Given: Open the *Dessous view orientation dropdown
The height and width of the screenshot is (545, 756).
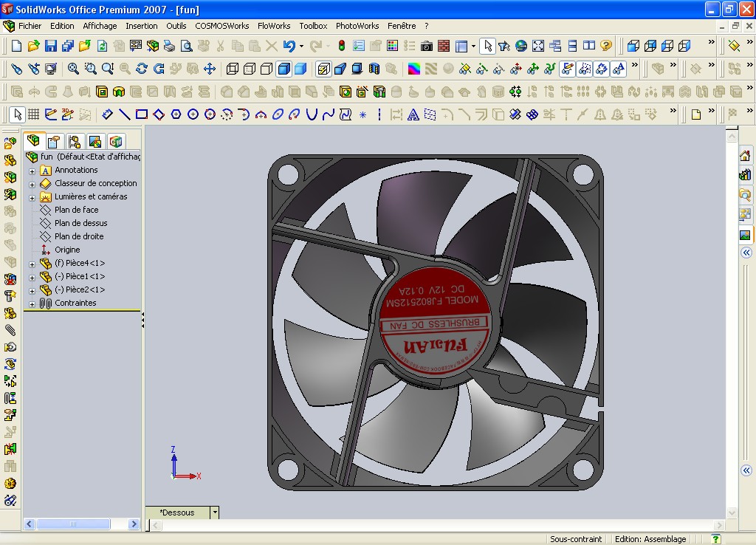Looking at the screenshot, I should [x=215, y=513].
